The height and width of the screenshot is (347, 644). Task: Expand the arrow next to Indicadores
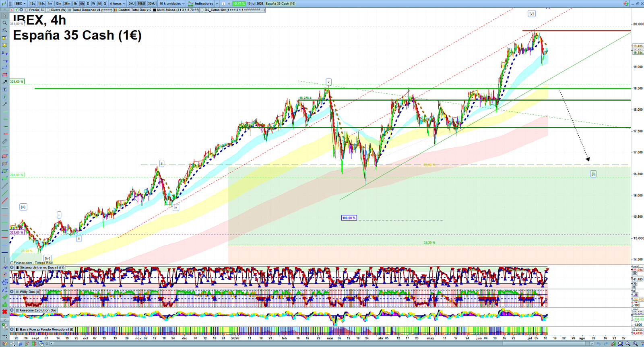[x=217, y=3]
